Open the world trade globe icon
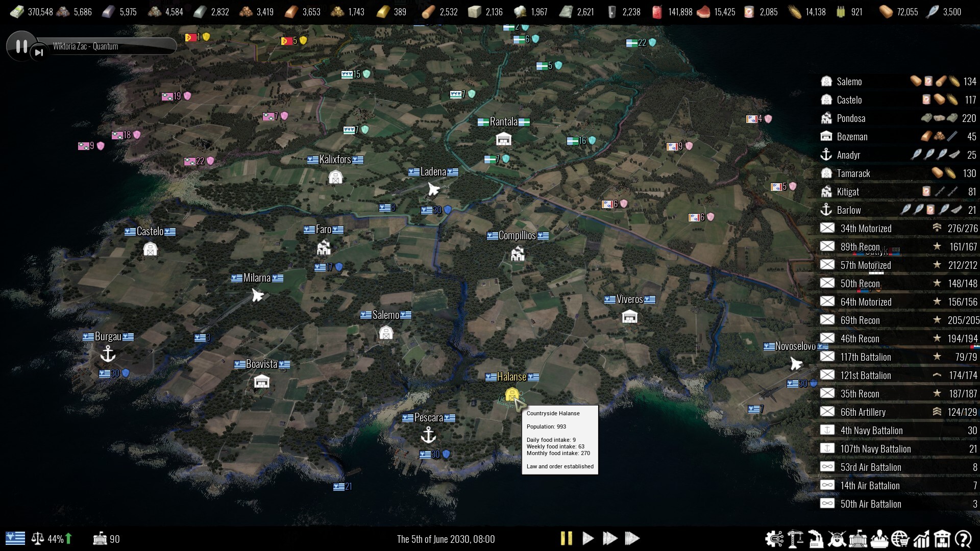The image size is (980, 551). (900, 539)
